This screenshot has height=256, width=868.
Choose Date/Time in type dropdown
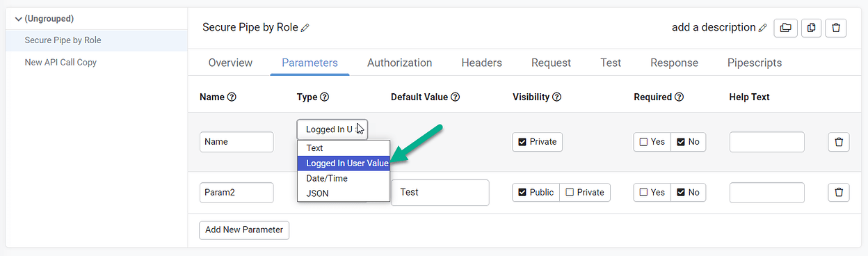point(344,179)
